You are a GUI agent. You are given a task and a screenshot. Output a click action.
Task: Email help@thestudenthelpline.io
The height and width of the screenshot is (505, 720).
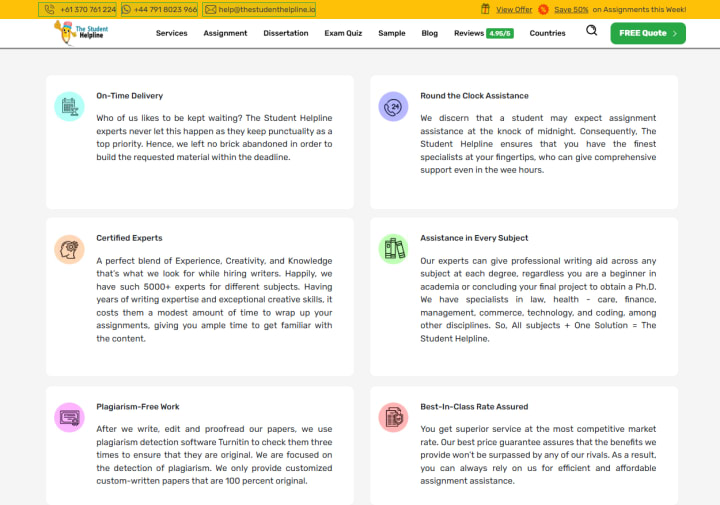pyautogui.click(x=259, y=9)
